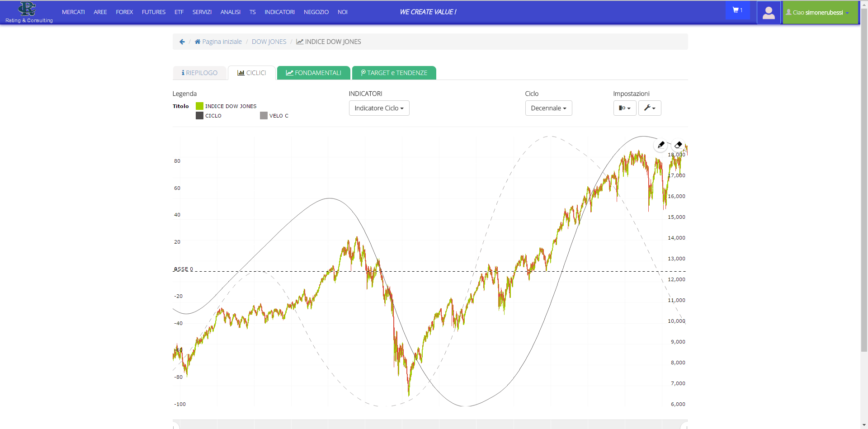868x429 pixels.
Task: Click the Rating & Consulting logo
Action: 28,12
